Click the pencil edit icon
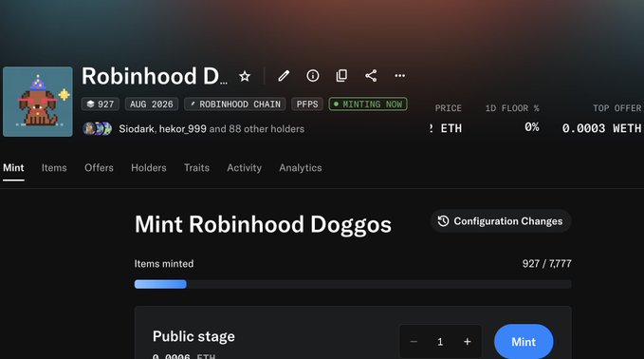This screenshot has height=359, width=644. click(x=284, y=76)
